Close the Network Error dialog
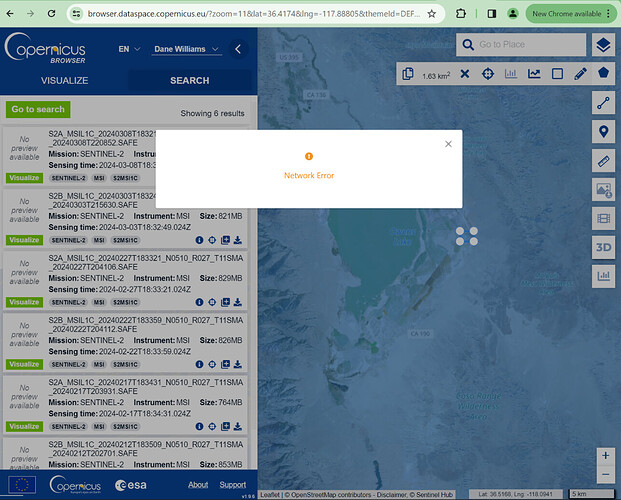621x500 pixels. coord(448,144)
